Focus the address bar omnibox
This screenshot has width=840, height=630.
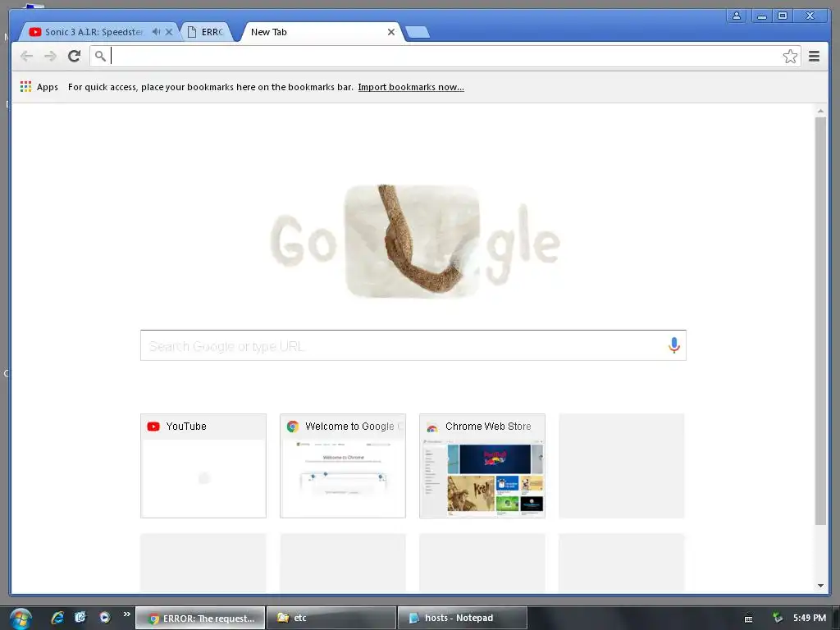pos(445,57)
